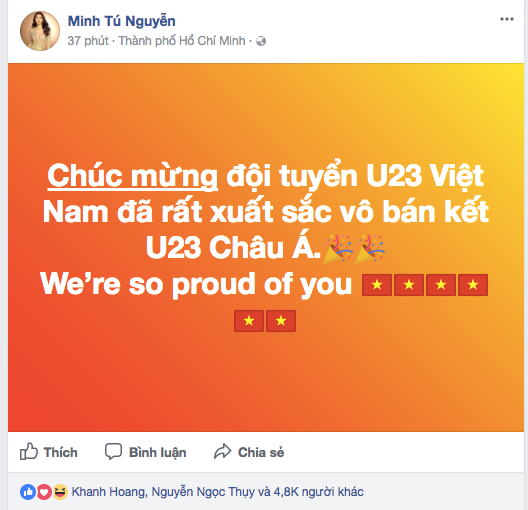Screen dimensions: 528x510
Task: Click the red heart Love reaction icon
Action: click(44, 492)
